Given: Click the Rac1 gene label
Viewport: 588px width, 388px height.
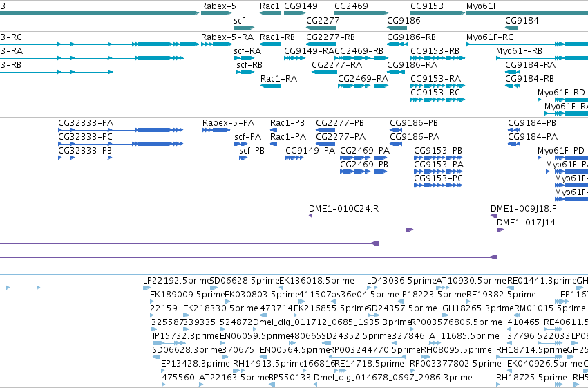Looking at the screenshot, I should [269, 6].
